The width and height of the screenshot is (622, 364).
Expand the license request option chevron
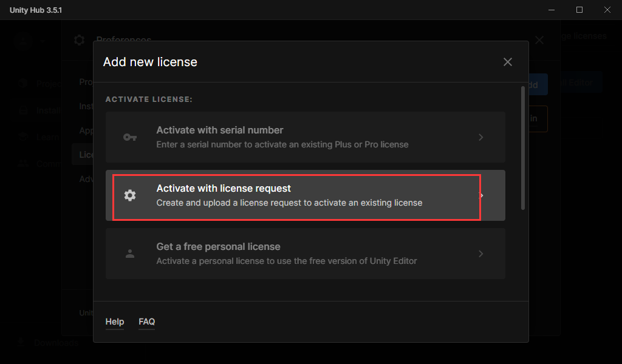tap(482, 195)
